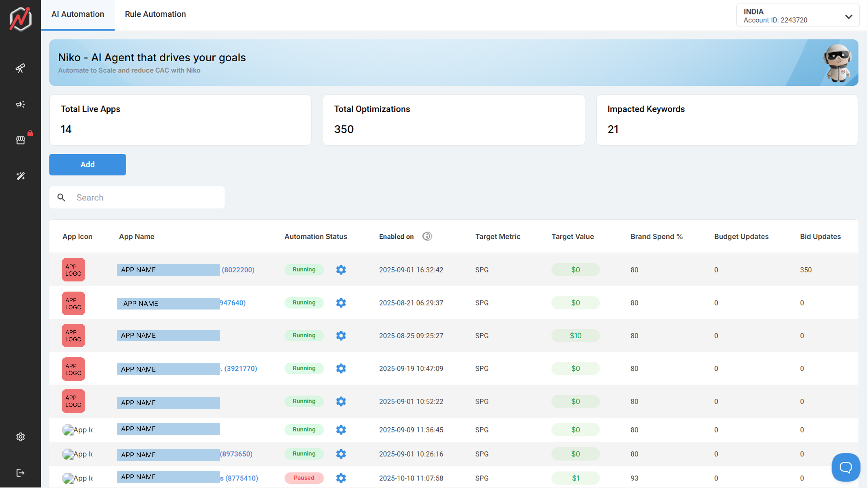Click into the Search input field

[x=145, y=197]
